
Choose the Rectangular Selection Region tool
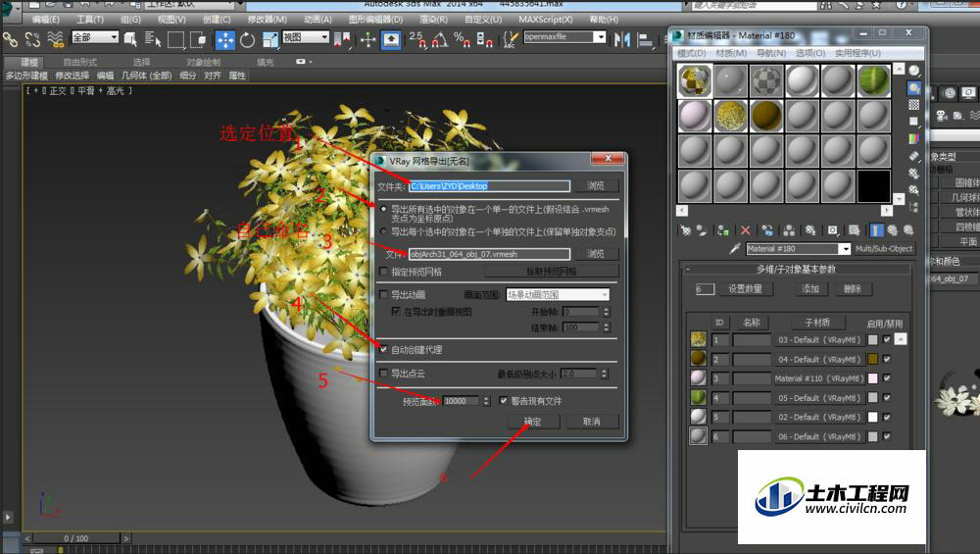click(x=175, y=40)
